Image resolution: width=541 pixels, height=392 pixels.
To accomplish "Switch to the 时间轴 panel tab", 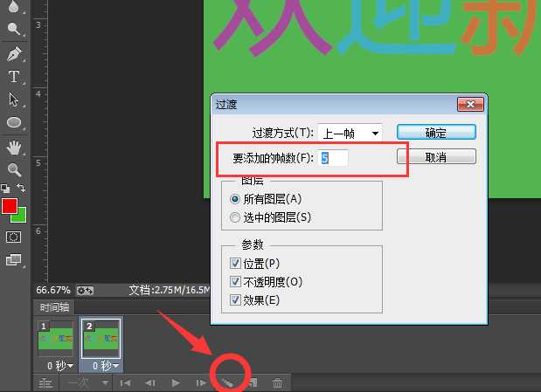I will 52,307.
